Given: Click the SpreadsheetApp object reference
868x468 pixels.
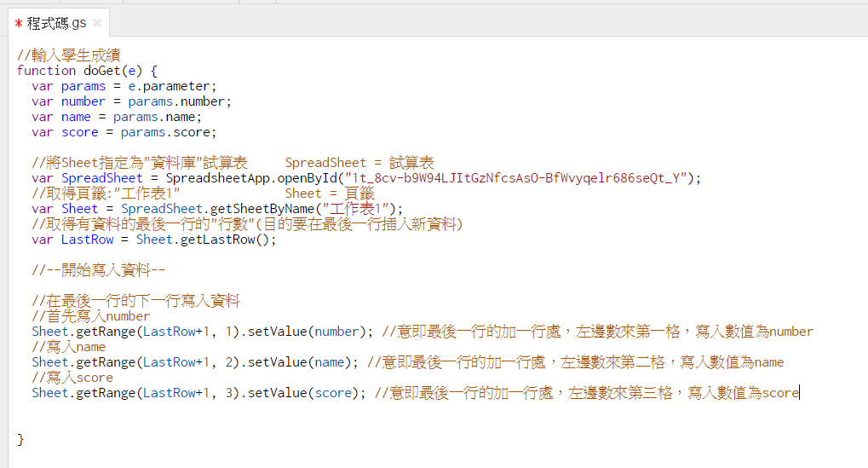Looking at the screenshot, I should tap(216, 178).
